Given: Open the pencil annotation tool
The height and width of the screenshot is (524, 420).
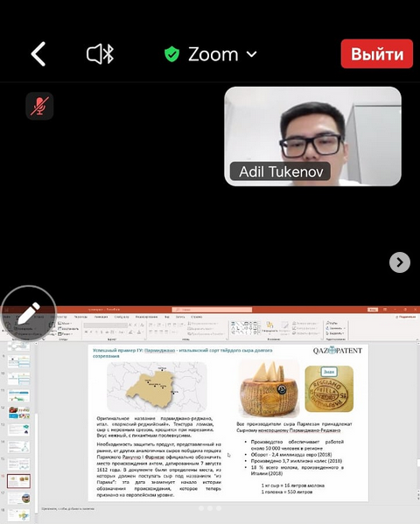Looking at the screenshot, I should [x=29, y=313].
